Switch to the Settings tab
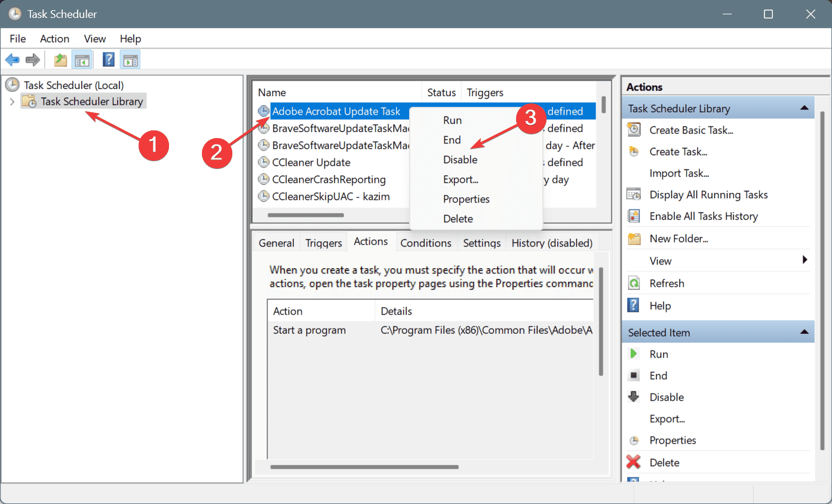832x504 pixels. (482, 243)
